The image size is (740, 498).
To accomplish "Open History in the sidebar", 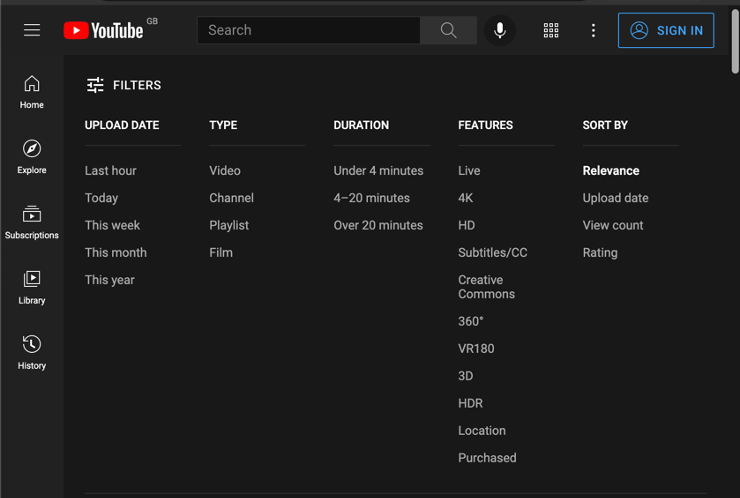I will coord(32,353).
